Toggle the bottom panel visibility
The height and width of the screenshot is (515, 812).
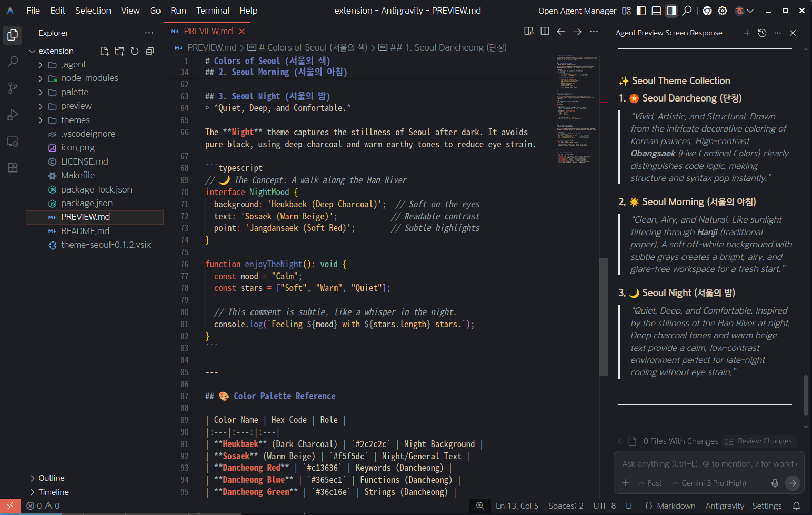pyautogui.click(x=656, y=11)
